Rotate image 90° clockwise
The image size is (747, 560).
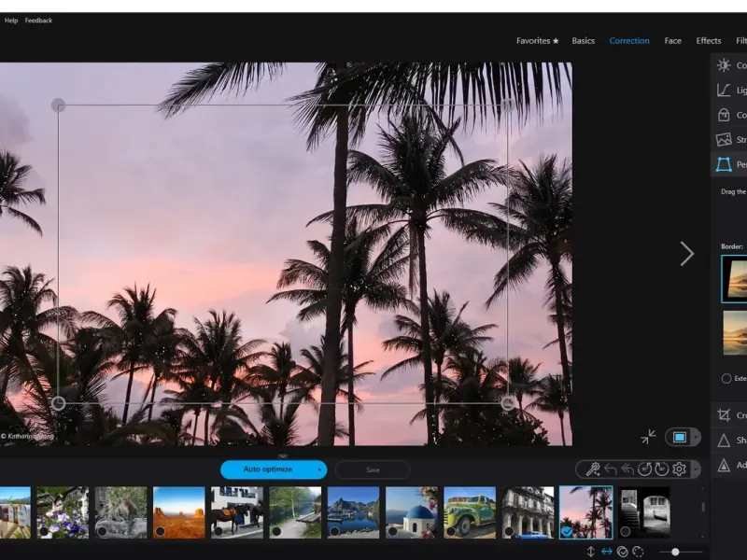point(661,469)
